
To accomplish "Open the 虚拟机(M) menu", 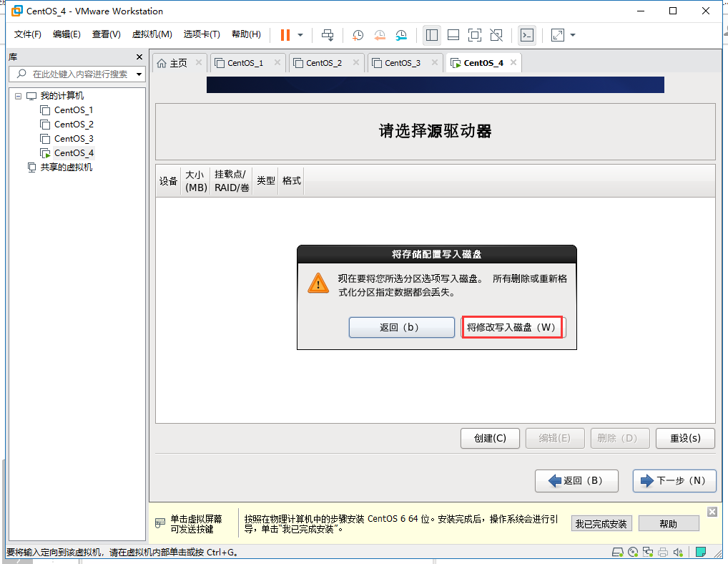I will click(x=152, y=34).
